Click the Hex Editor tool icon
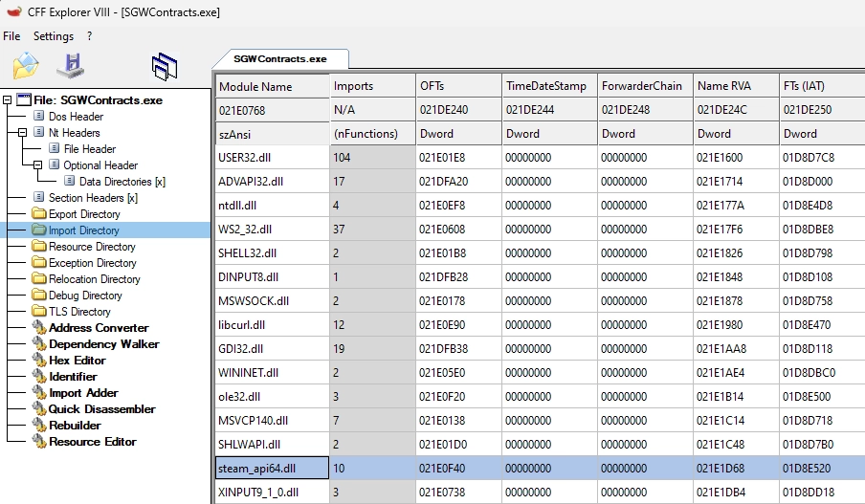The height and width of the screenshot is (504, 865). point(39,361)
